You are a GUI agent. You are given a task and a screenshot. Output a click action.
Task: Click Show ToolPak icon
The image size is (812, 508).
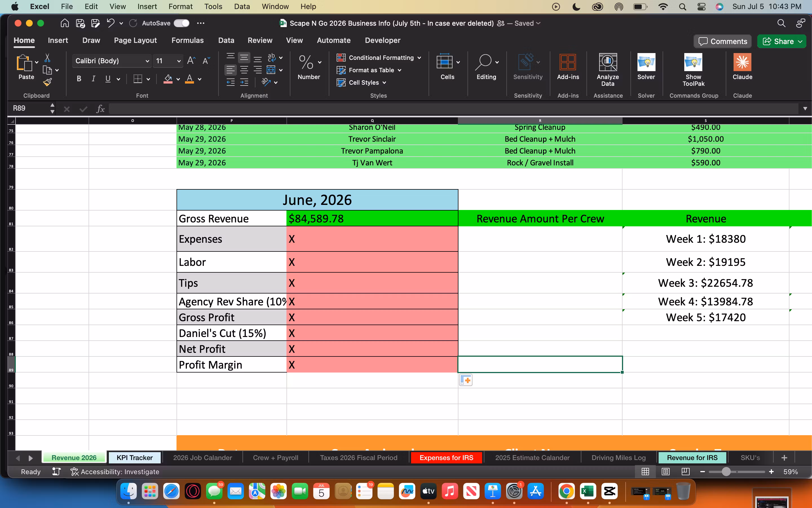click(693, 62)
